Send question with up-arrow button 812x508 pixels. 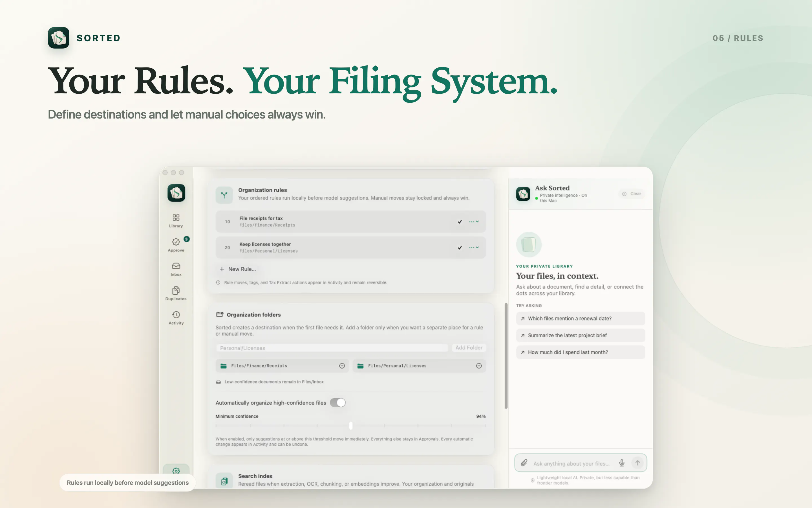(x=637, y=463)
